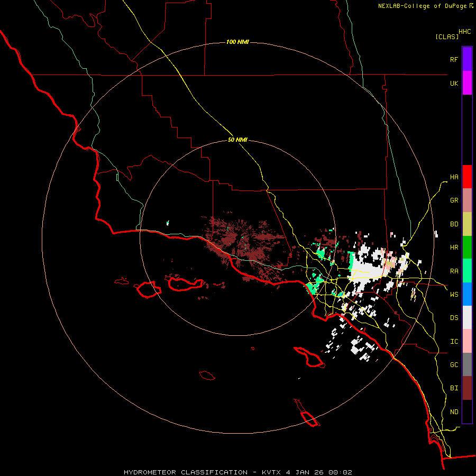
Task: Select the dusty pink GR legend swatch
Action: pyautogui.click(x=467, y=200)
